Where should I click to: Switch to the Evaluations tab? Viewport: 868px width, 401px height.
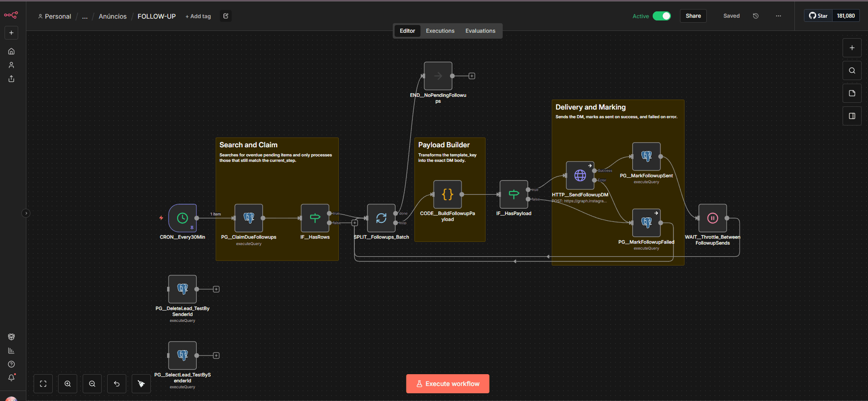480,31
